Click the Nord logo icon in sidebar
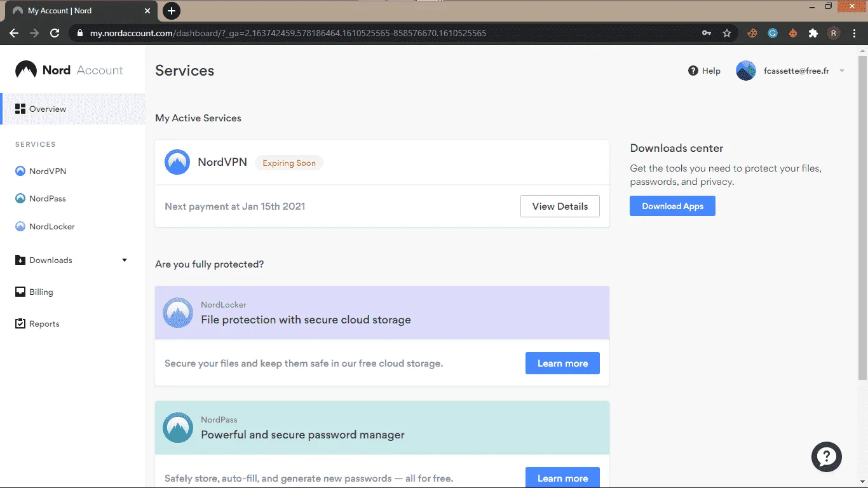Image resolution: width=868 pixels, height=488 pixels. pos(26,70)
